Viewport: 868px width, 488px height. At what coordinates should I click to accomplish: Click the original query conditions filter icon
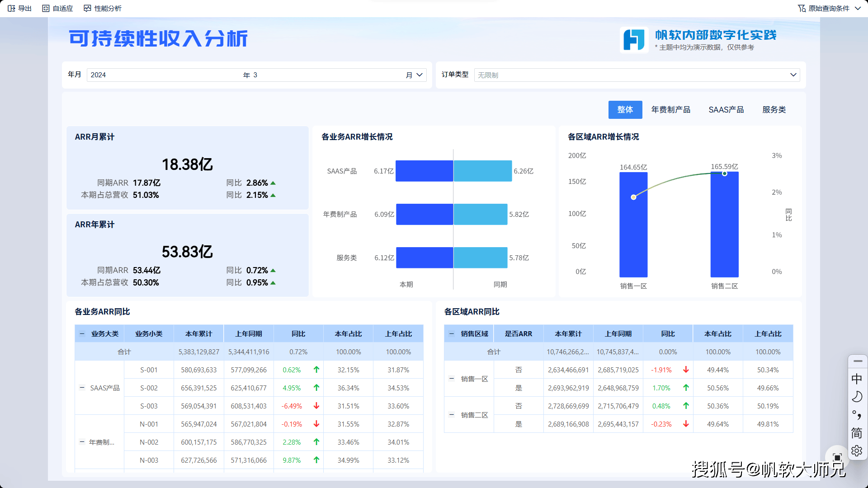pyautogui.click(x=802, y=8)
